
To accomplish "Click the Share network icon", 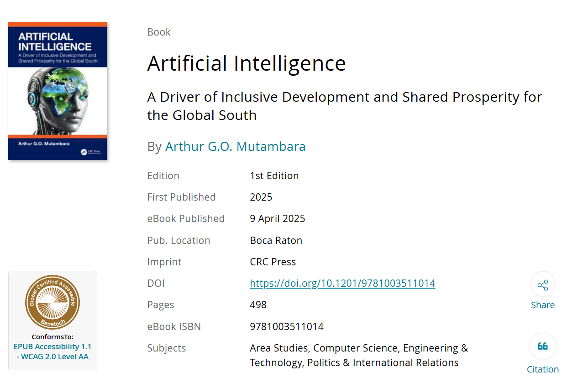I will [543, 285].
